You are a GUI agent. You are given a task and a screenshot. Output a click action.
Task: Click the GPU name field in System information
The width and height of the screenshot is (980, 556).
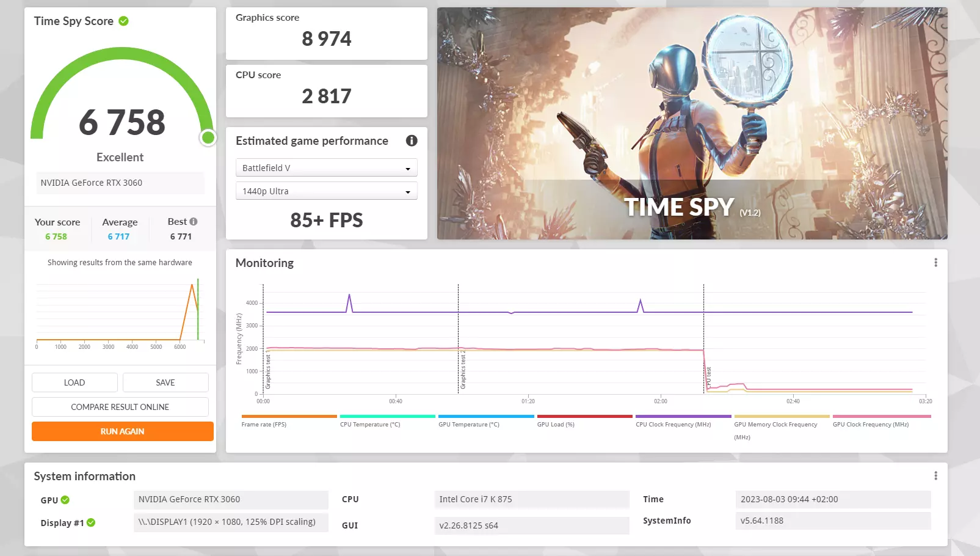[x=231, y=499]
